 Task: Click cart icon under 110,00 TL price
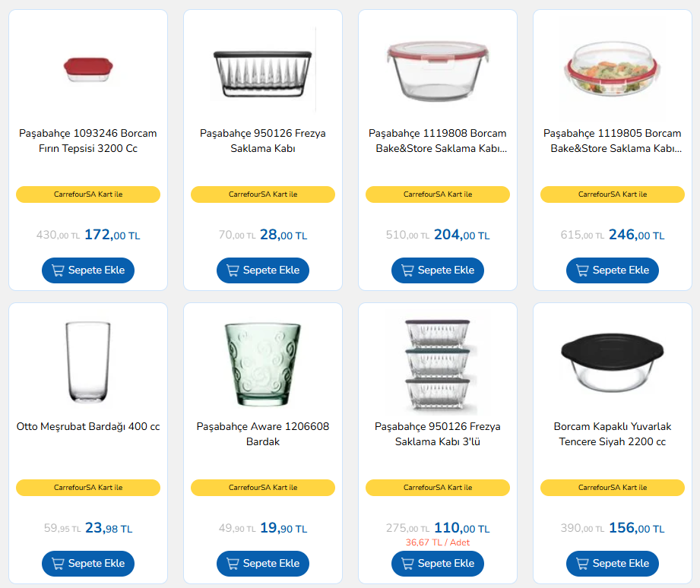[407, 564]
